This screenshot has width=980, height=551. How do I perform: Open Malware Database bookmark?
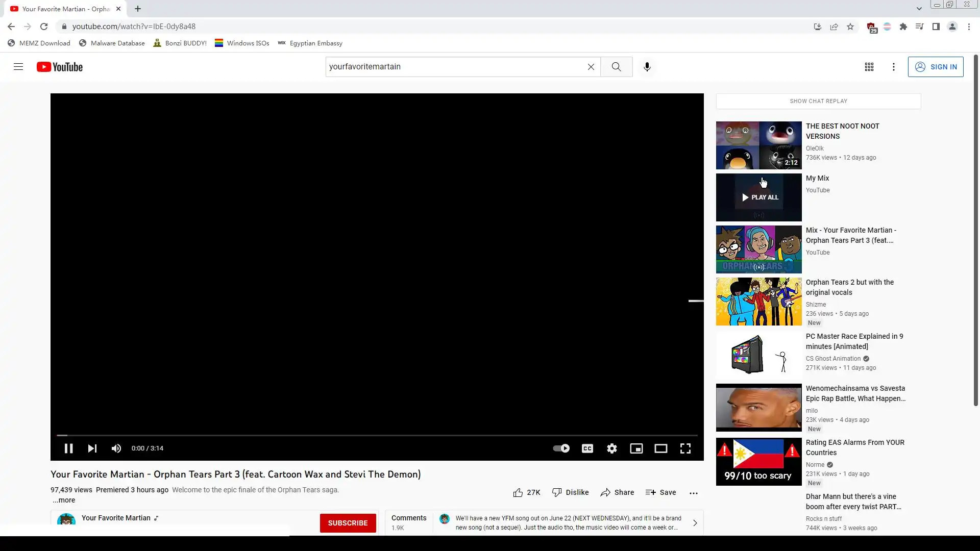(112, 43)
